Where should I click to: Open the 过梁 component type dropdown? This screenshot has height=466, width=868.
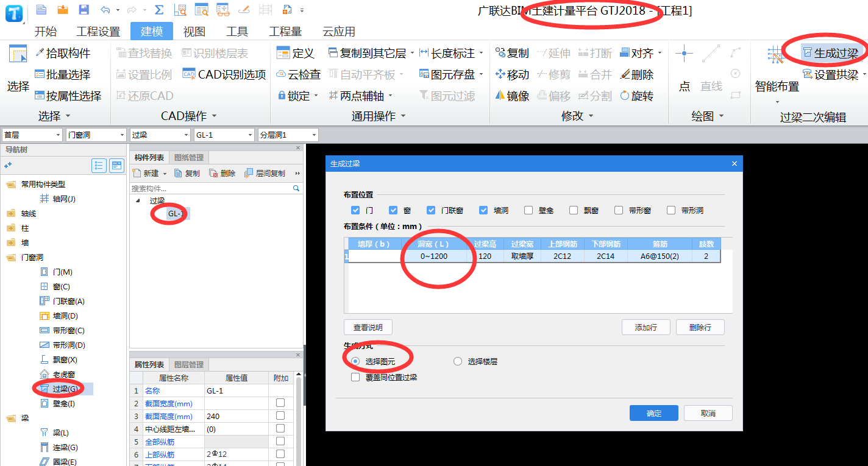pyautogui.click(x=160, y=135)
